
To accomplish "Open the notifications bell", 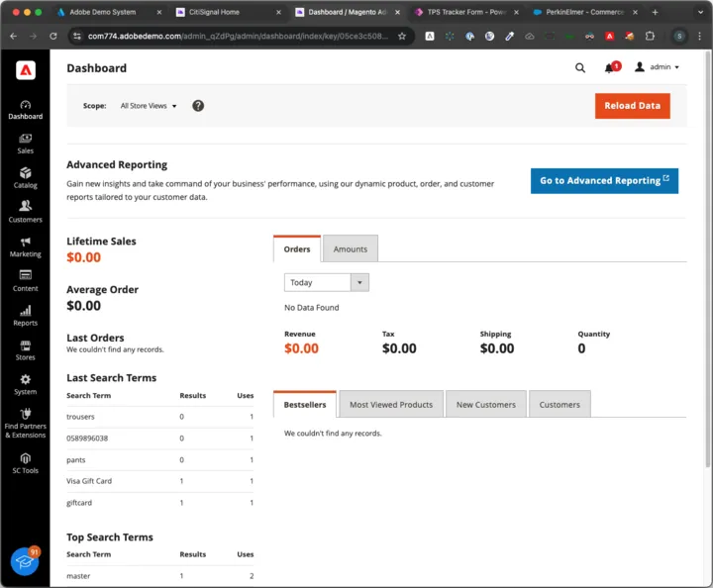I will (608, 68).
